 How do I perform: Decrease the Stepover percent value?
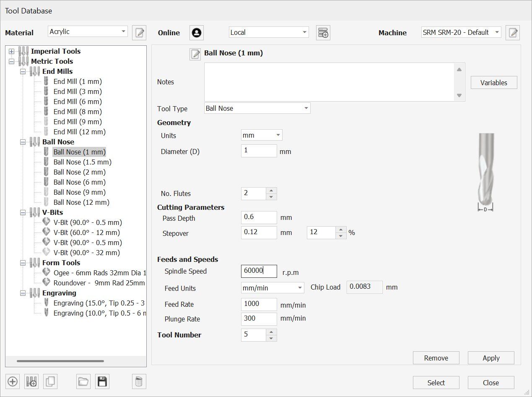pos(341,236)
